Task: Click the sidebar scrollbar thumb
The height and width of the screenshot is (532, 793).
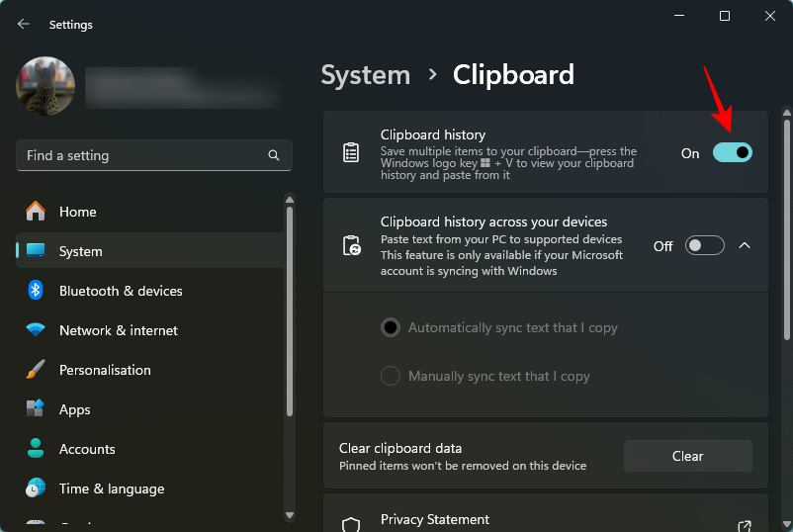Action: click(290, 311)
